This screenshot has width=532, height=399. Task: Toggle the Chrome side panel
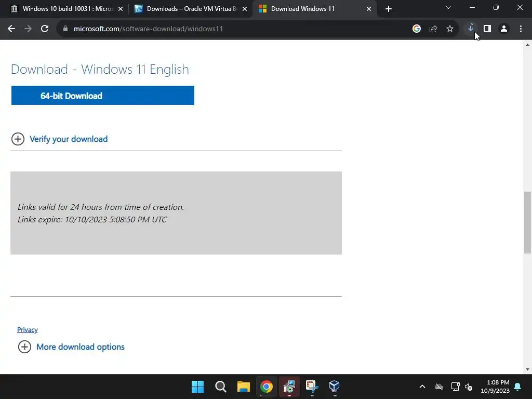487,29
